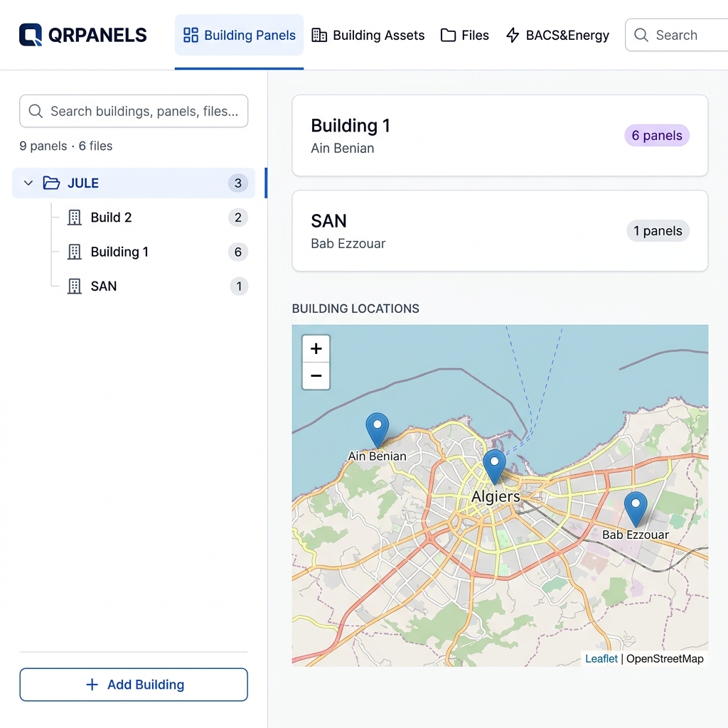The image size is (728, 728).
Task: Open the Files tab
Action: click(464, 36)
